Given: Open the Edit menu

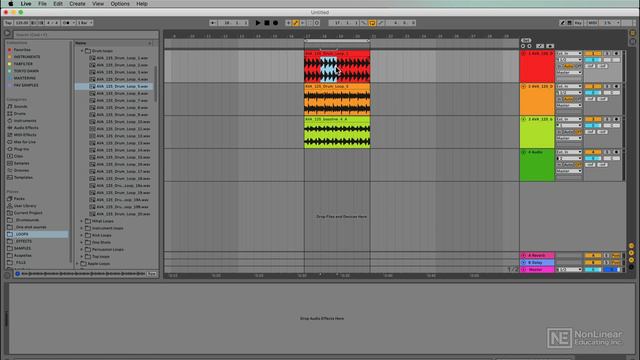Looking at the screenshot, I should point(58,4).
